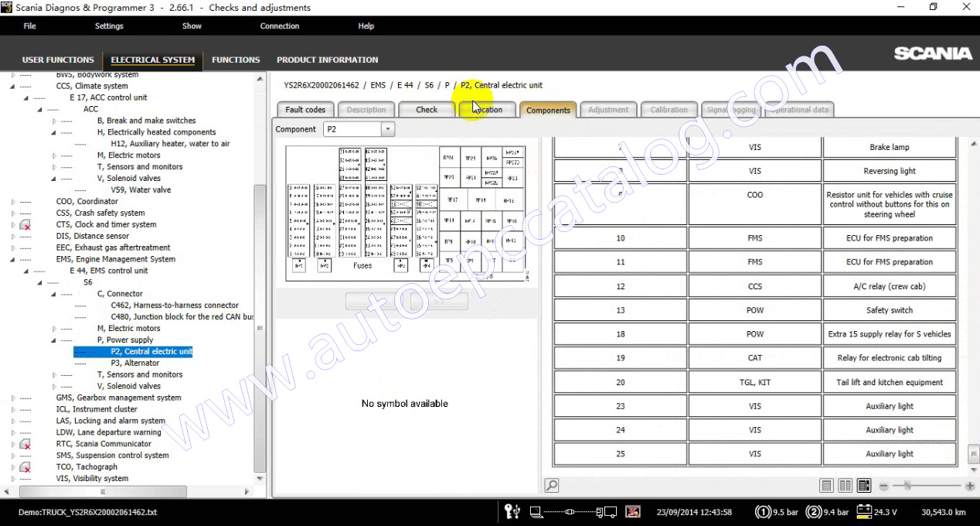Open the Connection menu
Image resolution: width=980 pixels, height=526 pixels.
[x=280, y=26]
